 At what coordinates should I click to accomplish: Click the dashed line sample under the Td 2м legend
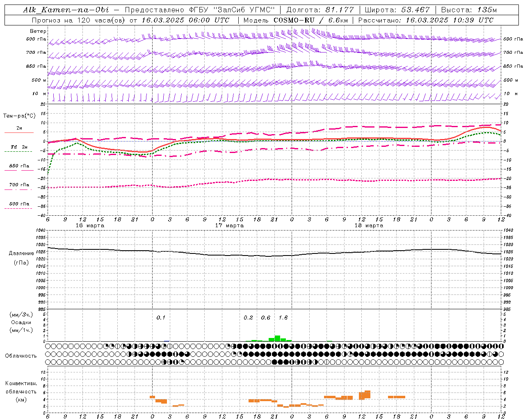point(18,151)
